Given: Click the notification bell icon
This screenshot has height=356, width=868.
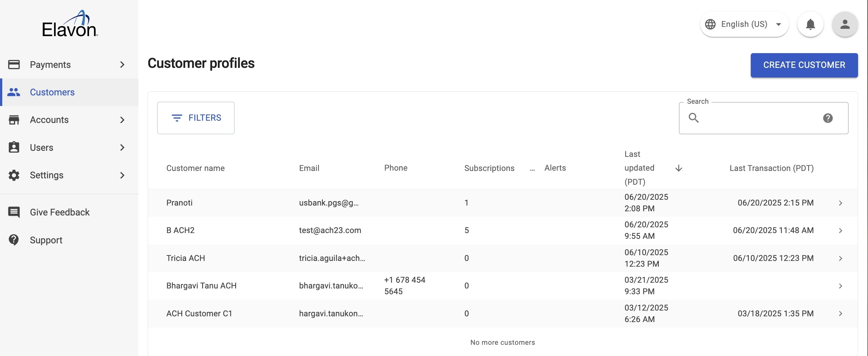Looking at the screenshot, I should [810, 24].
